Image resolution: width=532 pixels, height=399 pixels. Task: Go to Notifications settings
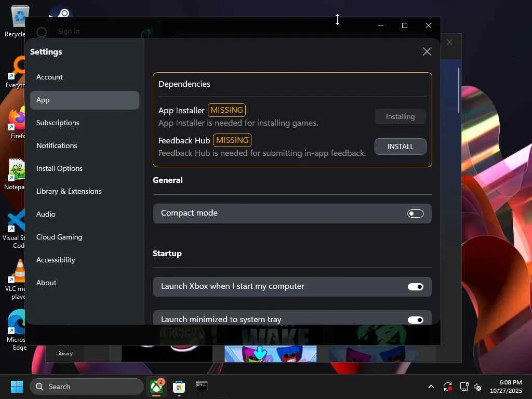point(57,145)
